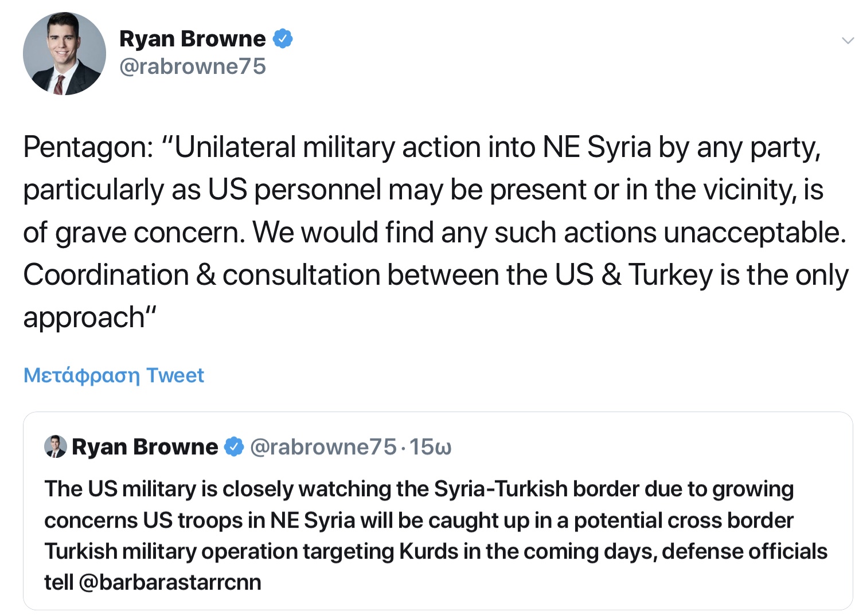Click the phrase 'Coordination & consultation' in tweet
Image resolution: width=855 pixels, height=616 pixels.
(x=202, y=275)
